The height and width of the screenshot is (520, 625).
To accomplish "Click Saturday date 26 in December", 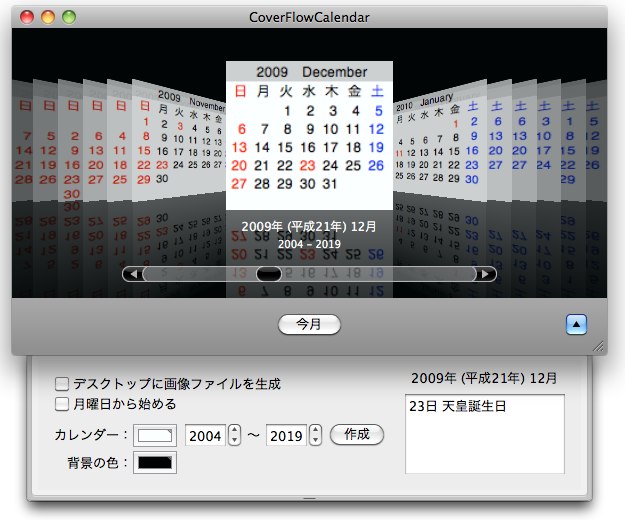I will coord(376,165).
